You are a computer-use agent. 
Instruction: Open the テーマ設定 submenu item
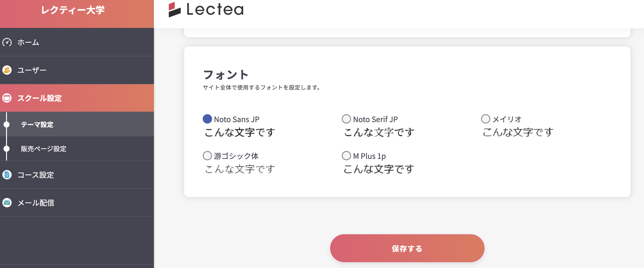[x=37, y=124]
